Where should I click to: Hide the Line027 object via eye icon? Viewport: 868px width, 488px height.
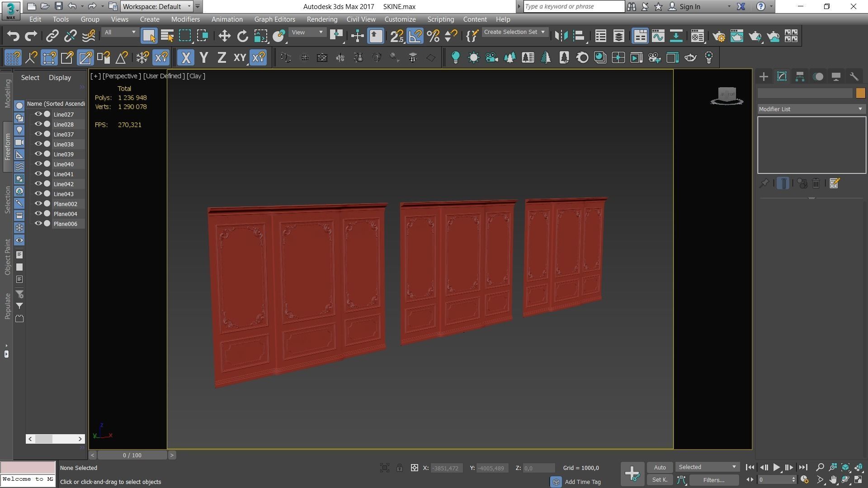pyautogui.click(x=38, y=114)
